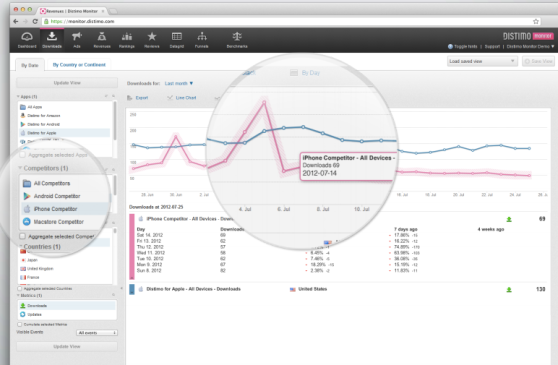Tick Aggregate selected Competitors checkbox

[x=22, y=236]
